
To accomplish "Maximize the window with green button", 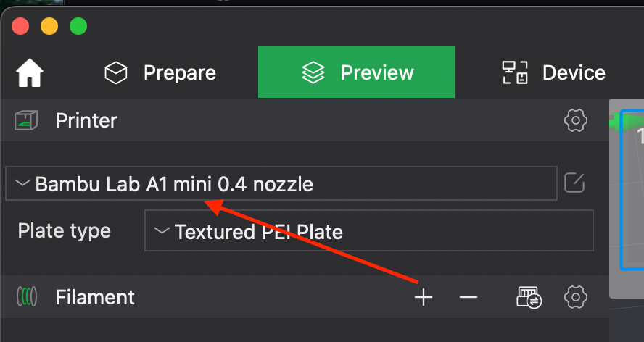I will [x=78, y=27].
